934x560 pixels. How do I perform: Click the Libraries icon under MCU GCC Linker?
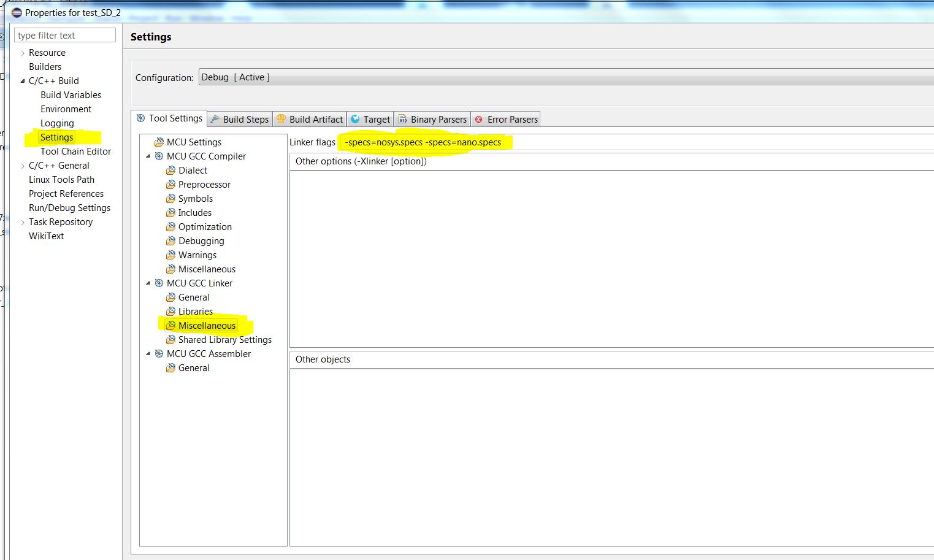point(170,312)
